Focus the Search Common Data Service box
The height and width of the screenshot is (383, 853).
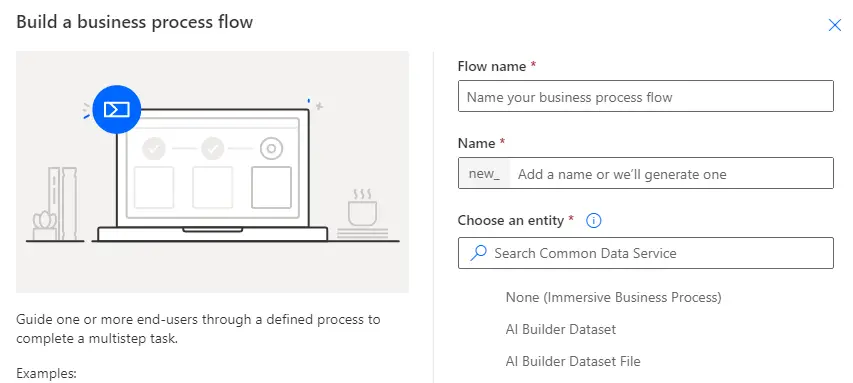[646, 253]
